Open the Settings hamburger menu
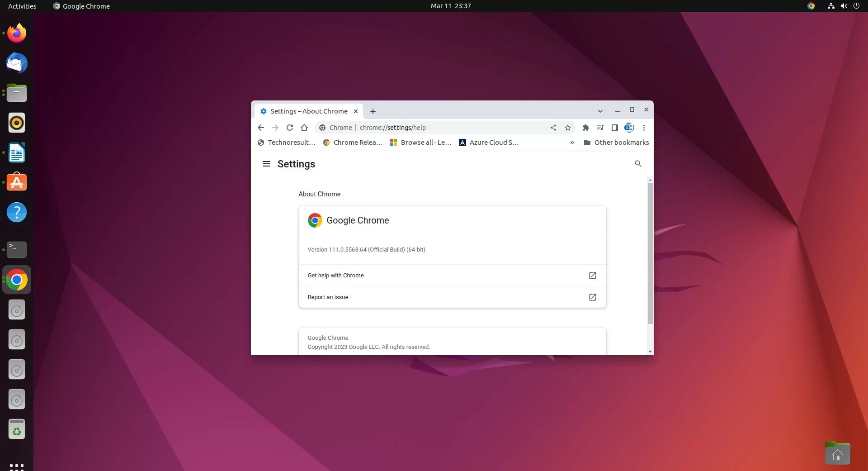The image size is (868, 471). [266, 164]
